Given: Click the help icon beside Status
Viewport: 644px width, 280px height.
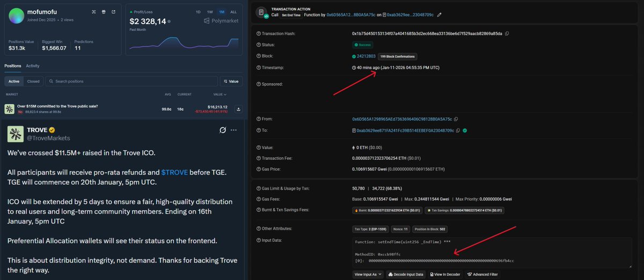Looking at the screenshot, I should click(258, 45).
